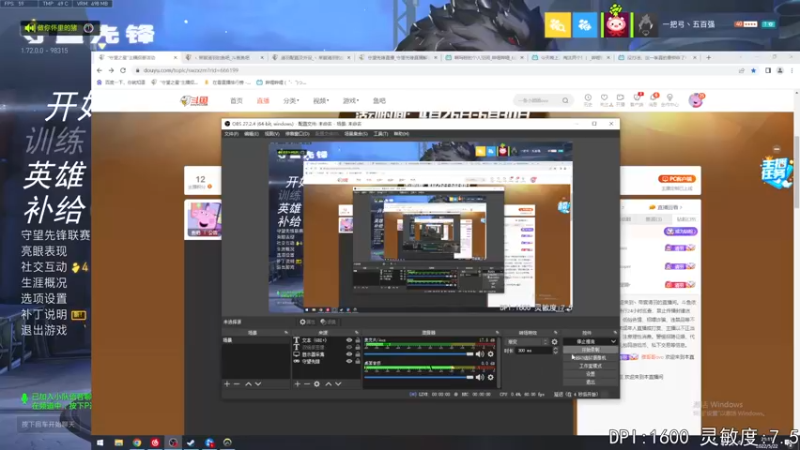The width and height of the screenshot is (800, 450).
Task: Select 退出游戏 in the Overwatch menu
Action: click(44, 330)
